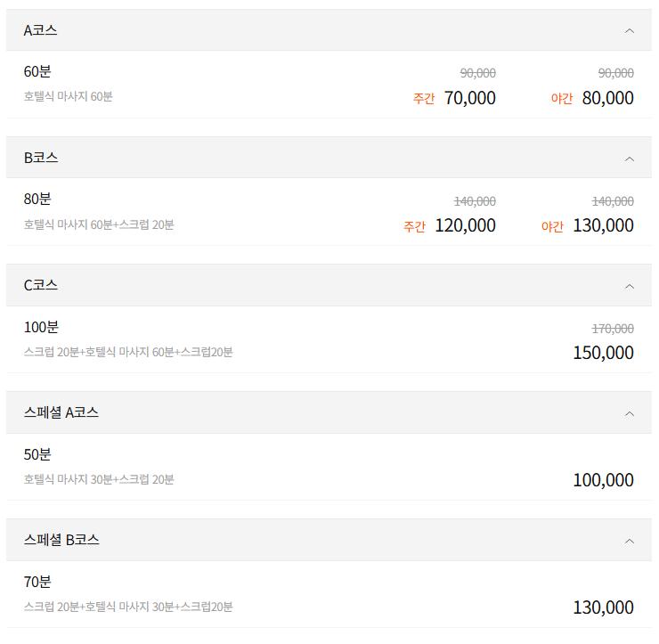Collapse the A코스 section chevron
The image size is (659, 644).
pos(630,30)
